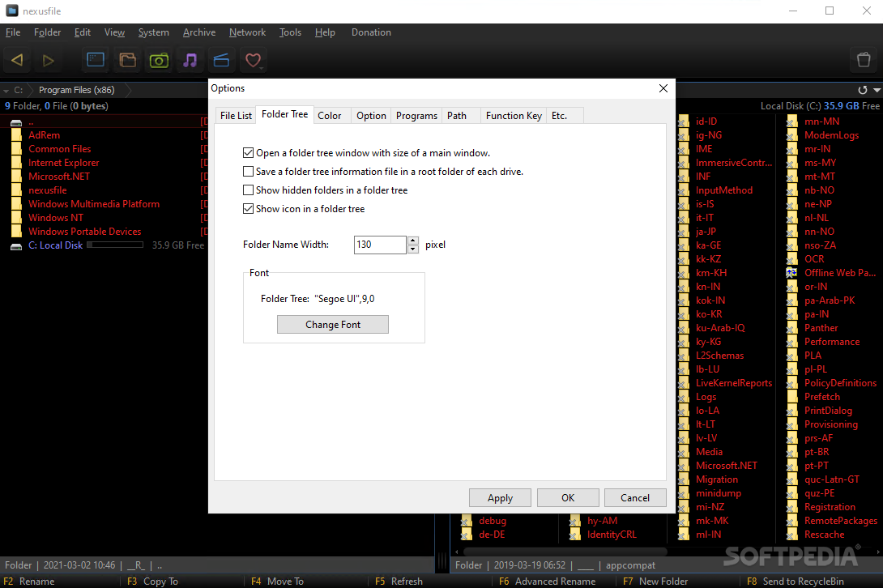Open the favorites heart toolbar icon
The width and height of the screenshot is (883, 588).
pyautogui.click(x=253, y=60)
